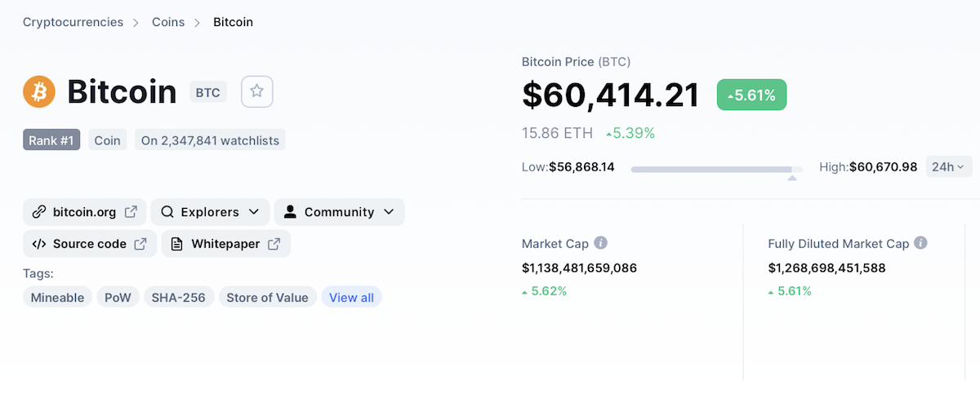Click the external link icon beside Whitepaper
This screenshot has height=399, width=980.
click(274, 244)
